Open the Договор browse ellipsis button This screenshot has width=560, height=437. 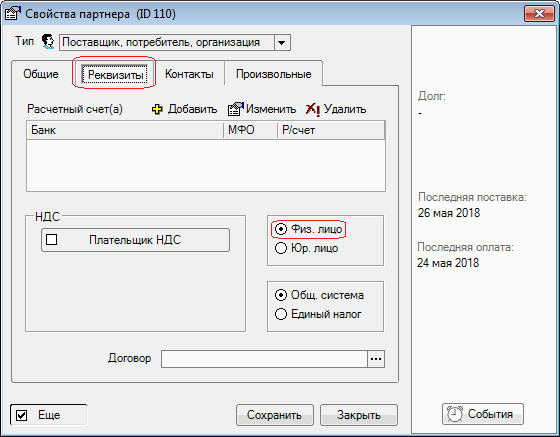(376, 359)
